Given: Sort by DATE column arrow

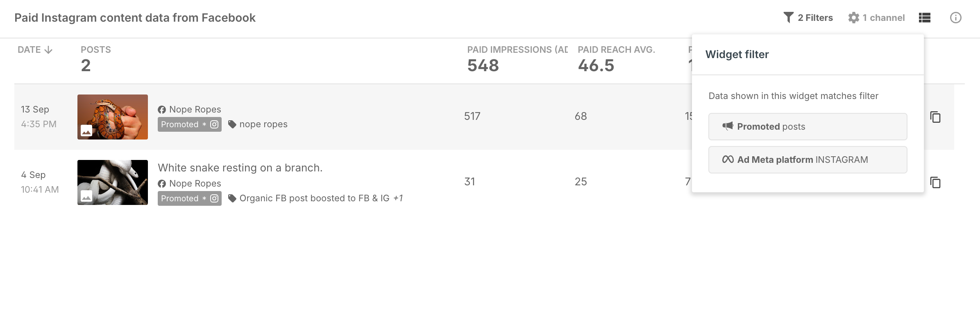Looking at the screenshot, I should pyautogui.click(x=48, y=50).
